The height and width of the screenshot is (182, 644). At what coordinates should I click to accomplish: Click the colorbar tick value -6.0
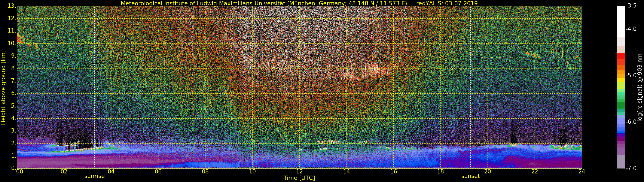click(631, 122)
